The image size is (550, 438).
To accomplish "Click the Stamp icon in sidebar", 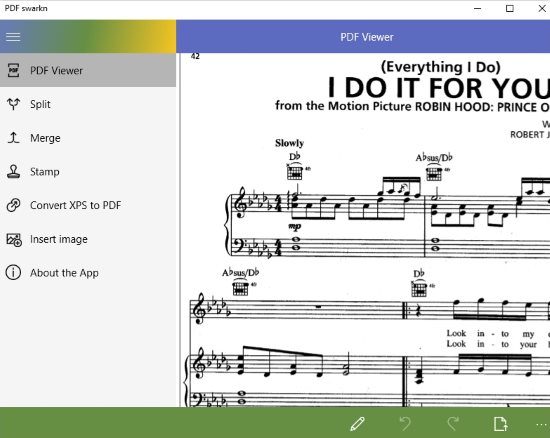I will coord(14,171).
